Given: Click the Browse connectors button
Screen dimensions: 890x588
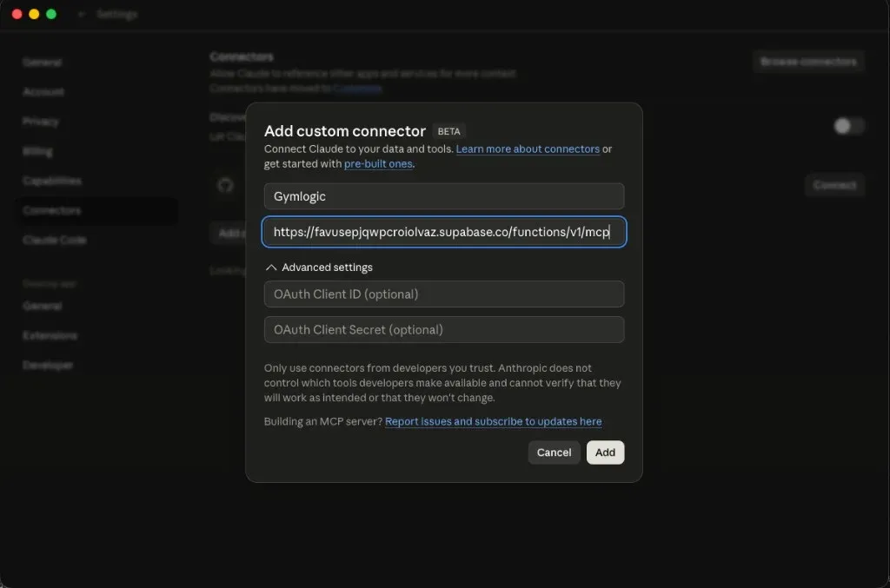Looking at the screenshot, I should point(808,62).
